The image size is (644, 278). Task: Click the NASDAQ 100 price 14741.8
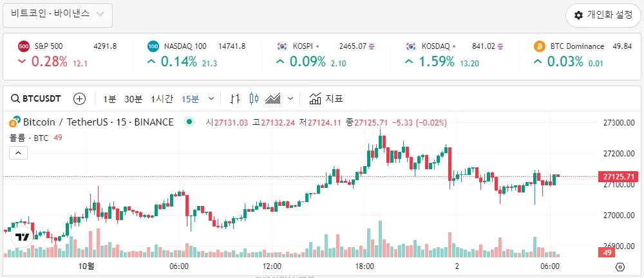pyautogui.click(x=232, y=46)
